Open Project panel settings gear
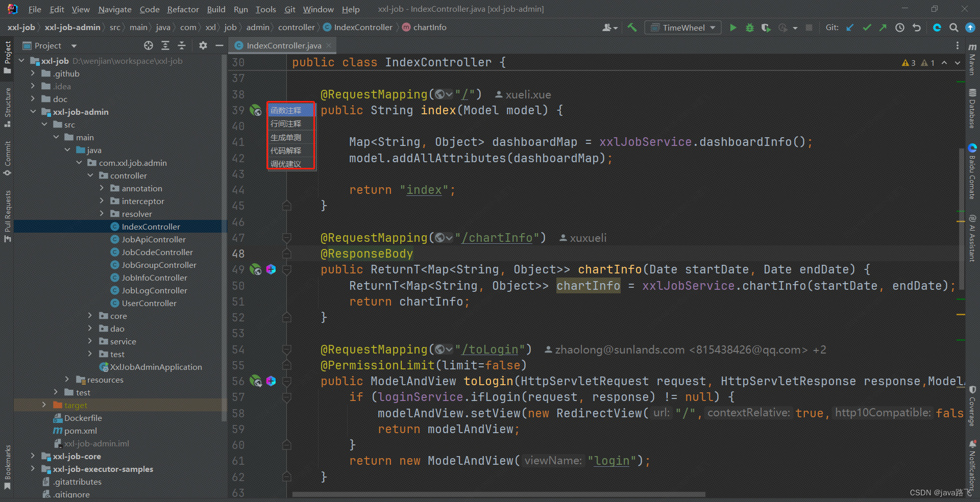 (203, 45)
